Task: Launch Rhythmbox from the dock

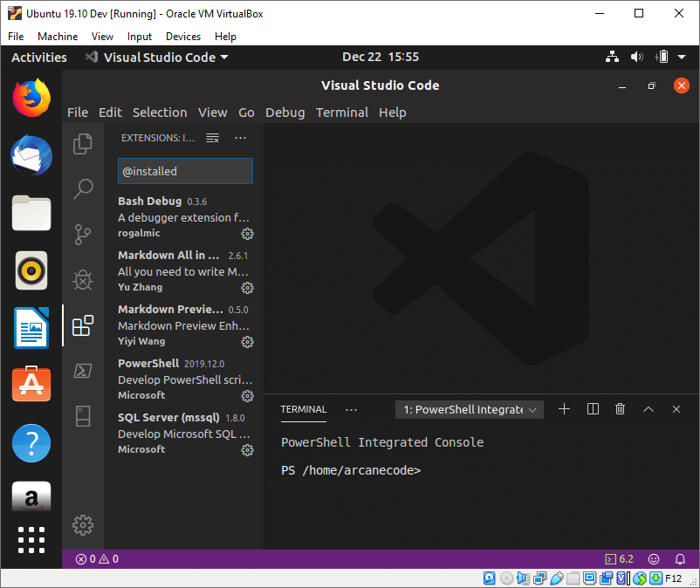Action: tap(31, 270)
